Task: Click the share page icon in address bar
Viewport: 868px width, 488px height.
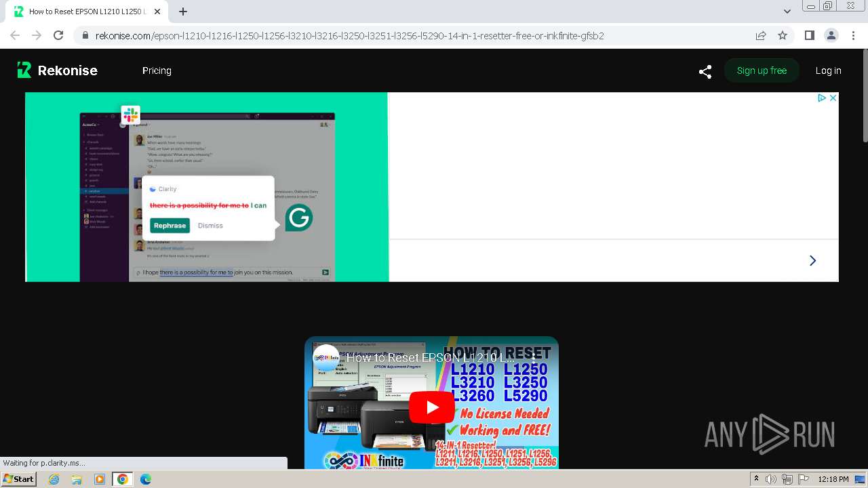Action: tap(761, 36)
